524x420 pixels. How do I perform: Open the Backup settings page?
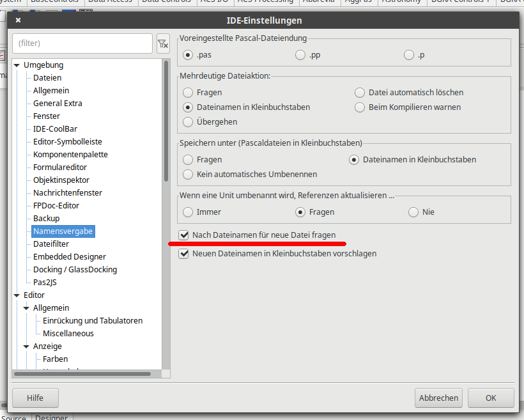click(x=46, y=219)
